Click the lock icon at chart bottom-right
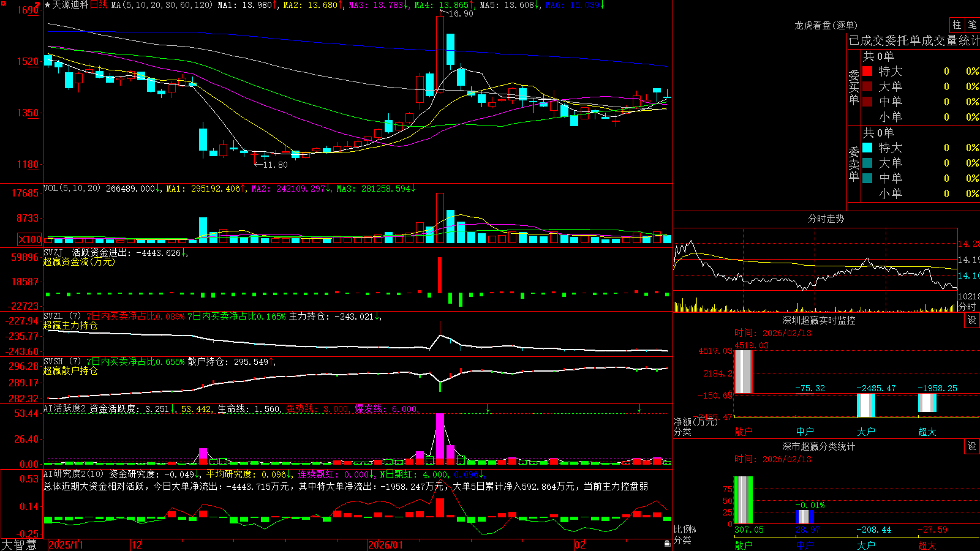980x551 pixels. click(x=667, y=543)
